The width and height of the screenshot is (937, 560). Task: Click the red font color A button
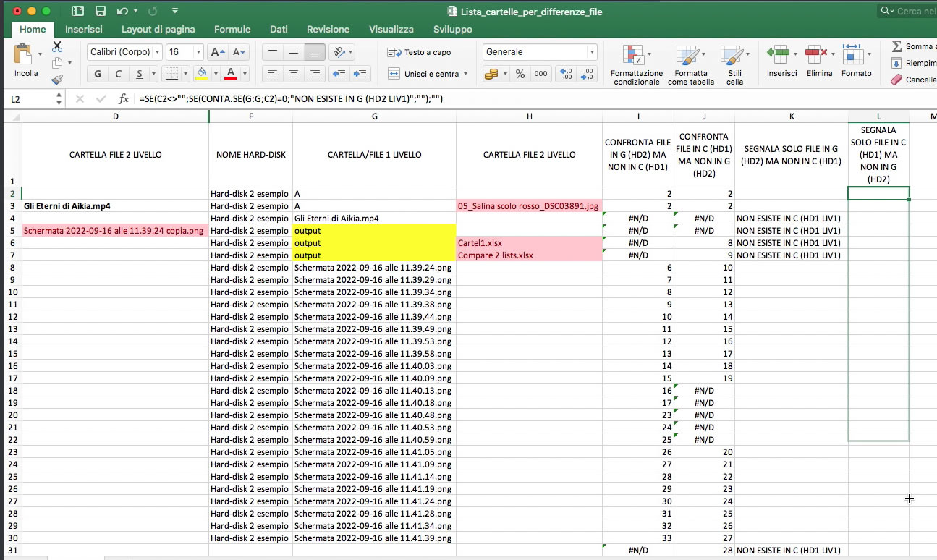231,74
